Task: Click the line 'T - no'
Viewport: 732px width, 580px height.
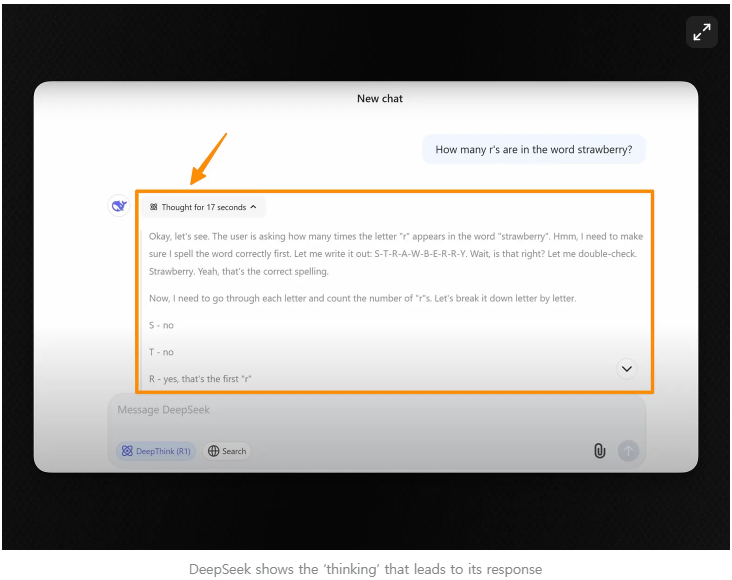Action: [161, 352]
